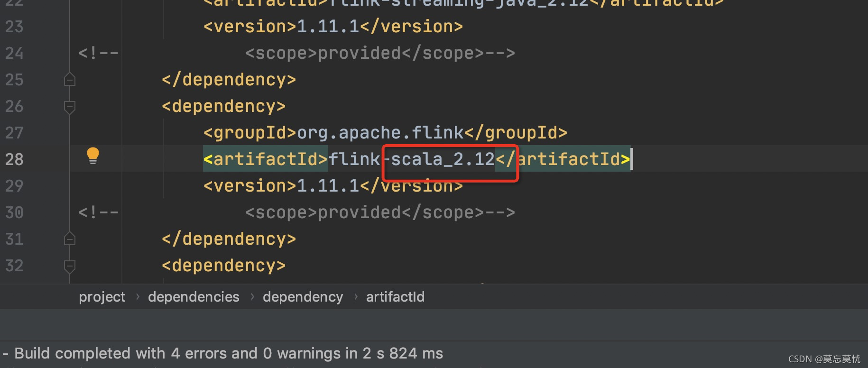The image size is (868, 368).
Task: Click the closing dependency tag on line 25
Action: pos(229,80)
